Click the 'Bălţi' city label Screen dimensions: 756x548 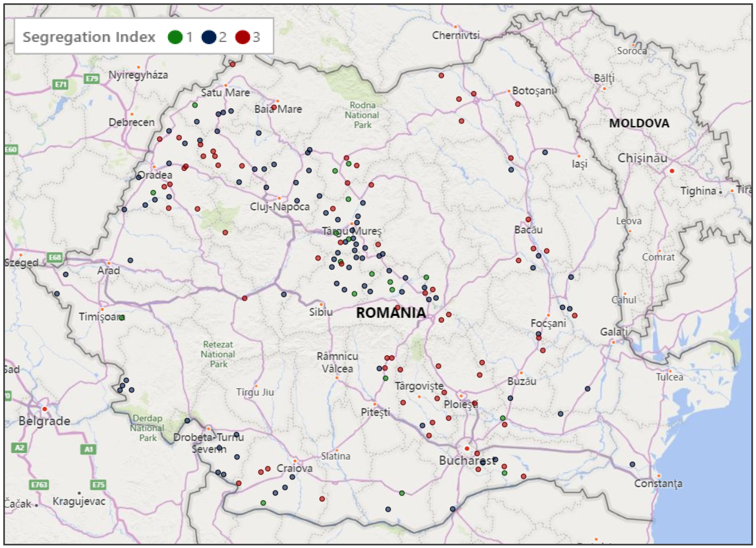click(x=604, y=78)
